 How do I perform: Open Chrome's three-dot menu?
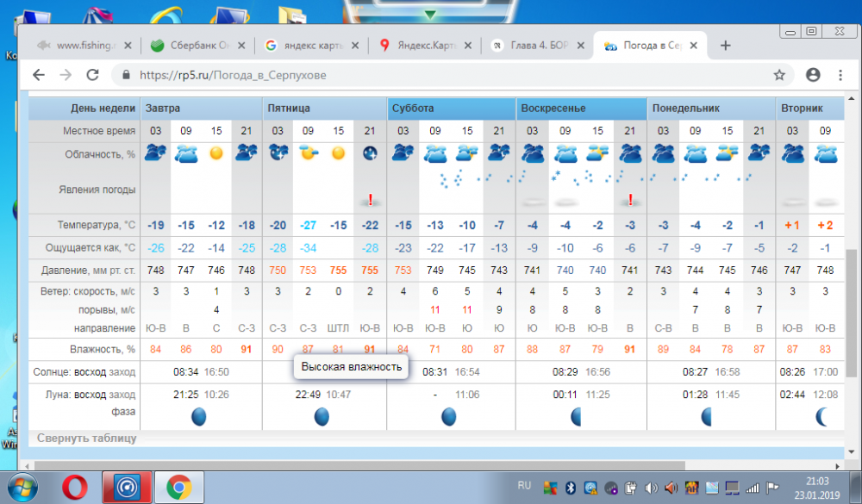(840, 75)
